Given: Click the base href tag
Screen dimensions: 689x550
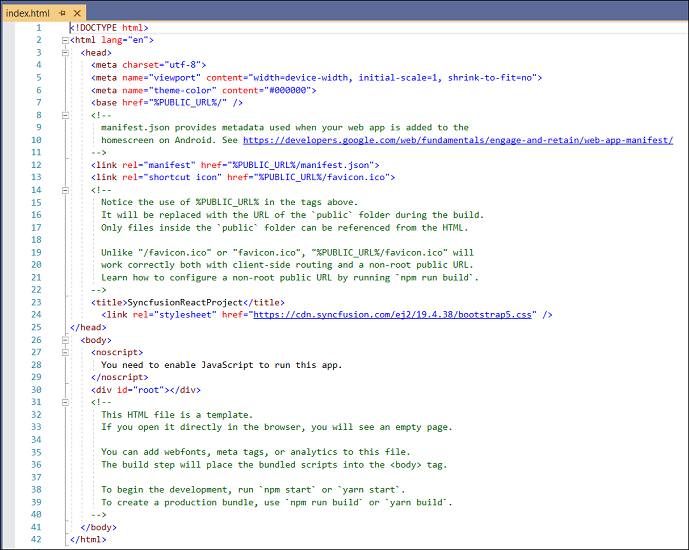Looking at the screenshot, I should pos(167,103).
